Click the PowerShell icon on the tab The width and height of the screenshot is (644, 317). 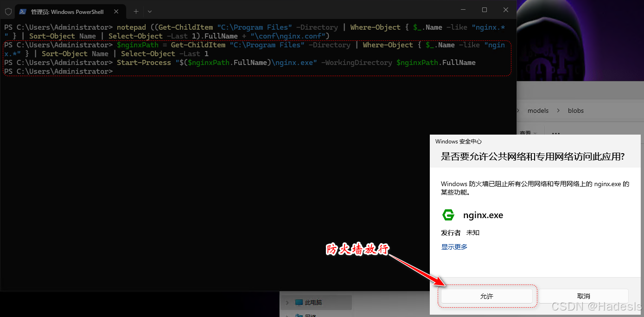[23, 12]
